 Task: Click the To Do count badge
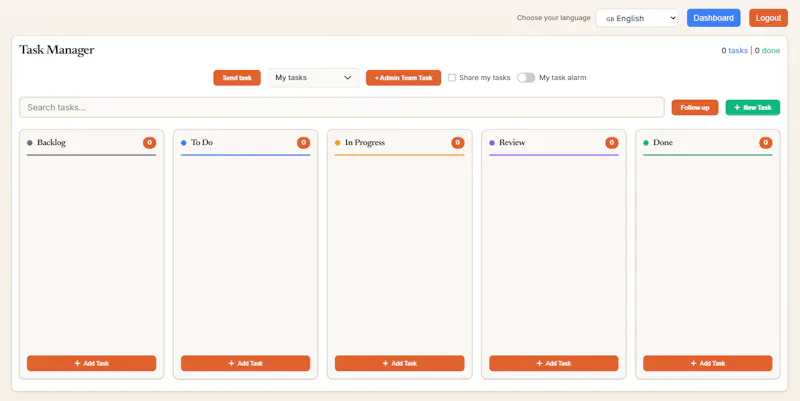304,143
